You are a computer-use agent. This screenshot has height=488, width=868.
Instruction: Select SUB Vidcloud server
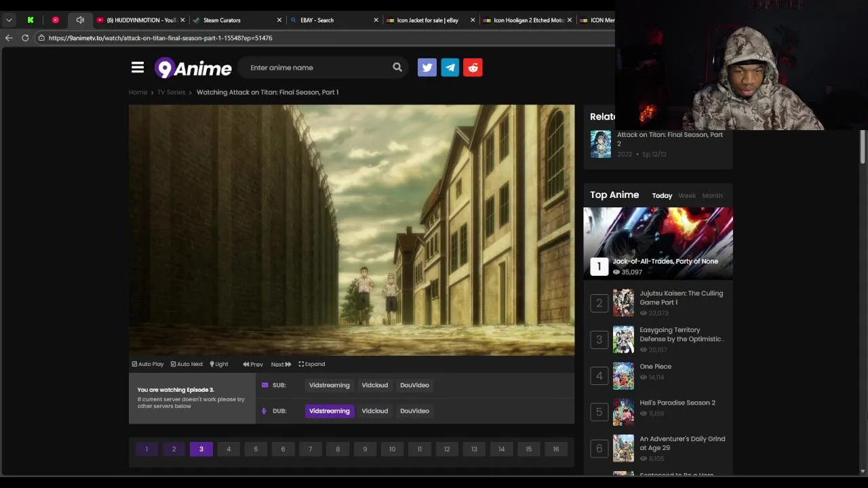pos(375,385)
